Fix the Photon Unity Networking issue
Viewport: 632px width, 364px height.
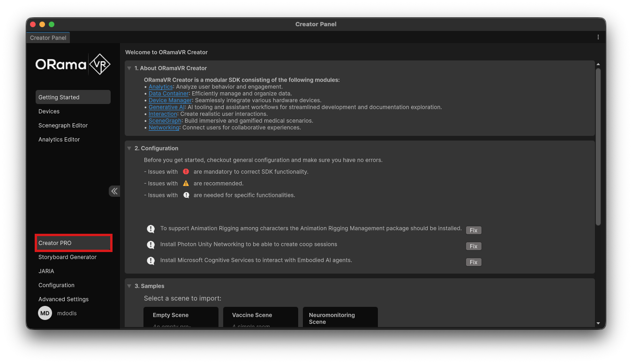[x=474, y=246]
